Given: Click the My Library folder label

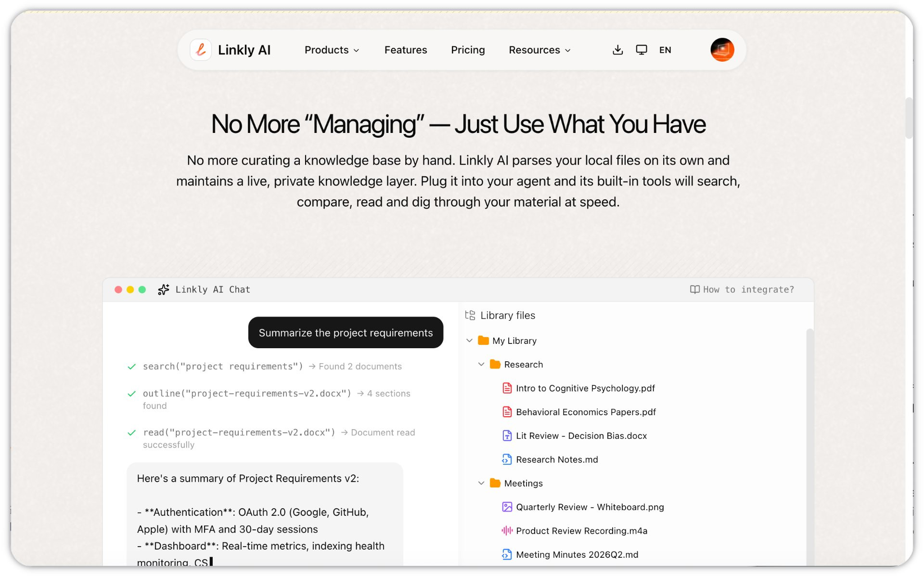Looking at the screenshot, I should 514,341.
